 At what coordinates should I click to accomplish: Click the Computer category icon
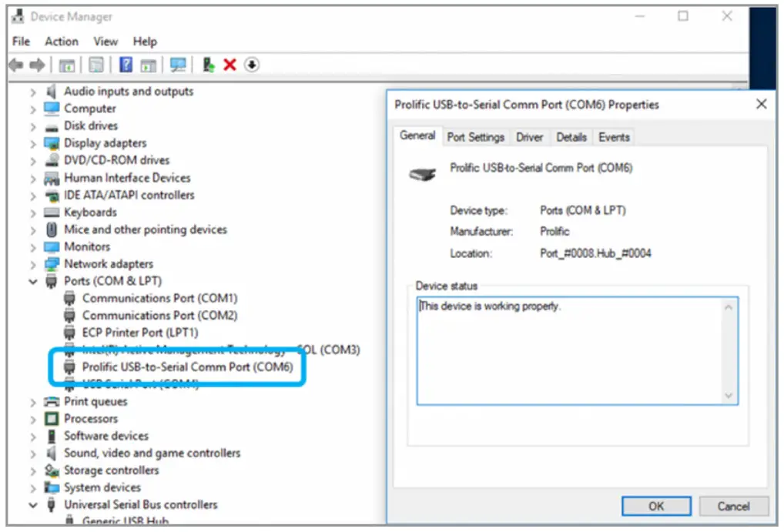click(52, 109)
